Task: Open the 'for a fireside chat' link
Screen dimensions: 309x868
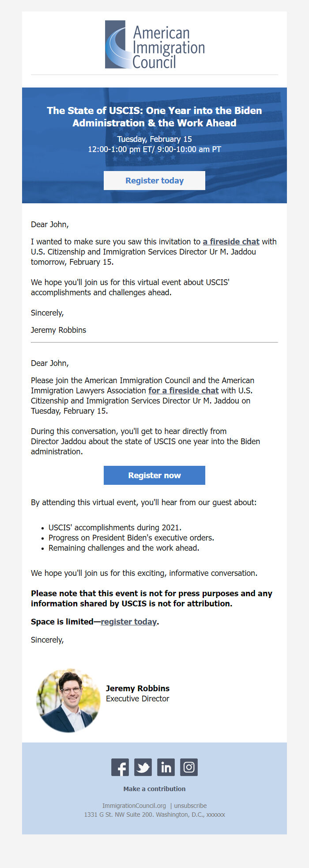Action: 184,390
